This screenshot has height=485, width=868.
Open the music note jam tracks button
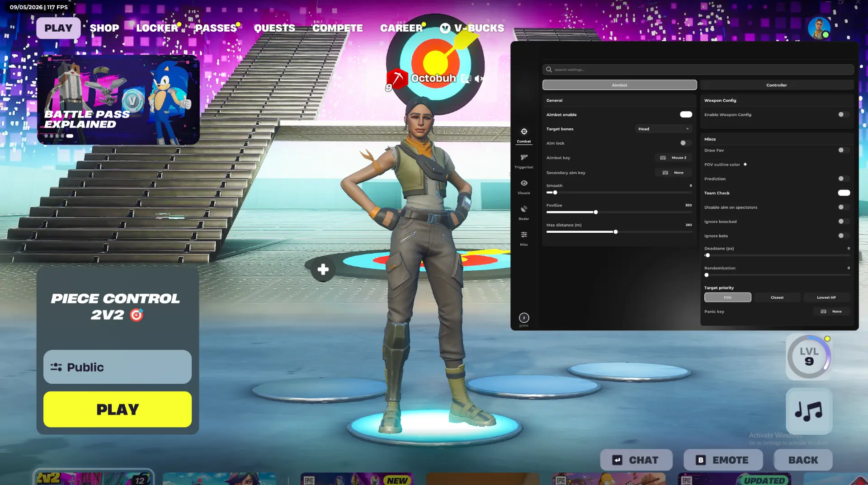click(x=809, y=411)
